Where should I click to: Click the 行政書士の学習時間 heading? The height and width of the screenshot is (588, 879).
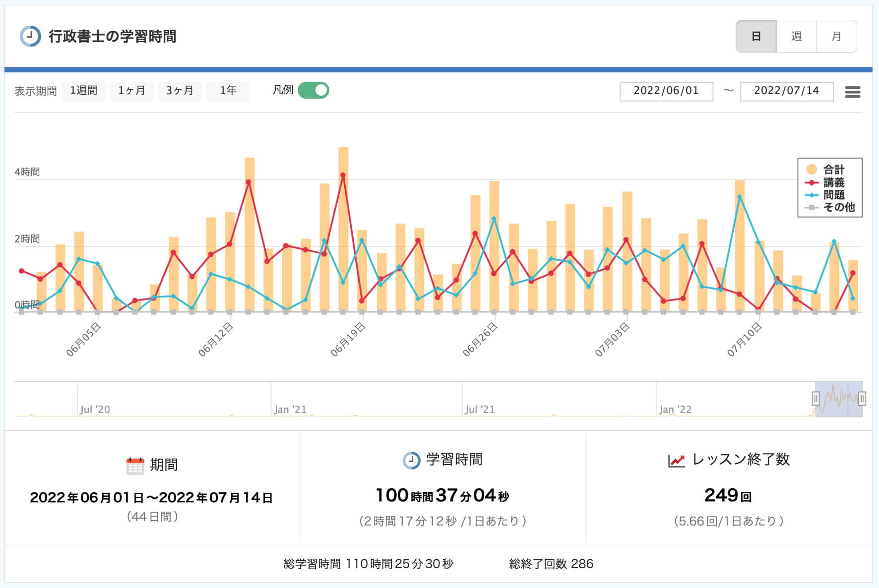coord(113,37)
